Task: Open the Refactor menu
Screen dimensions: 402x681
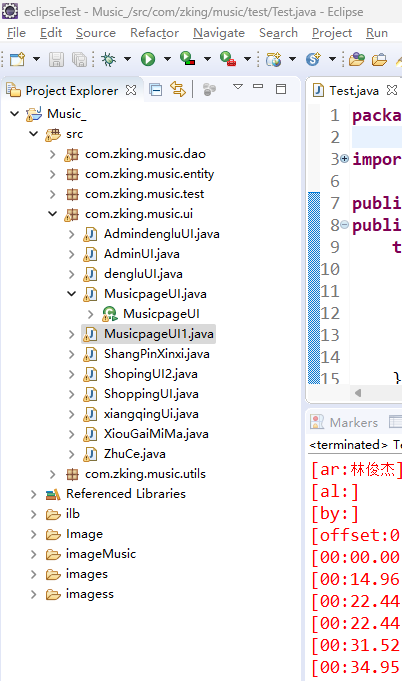Action: (155, 33)
